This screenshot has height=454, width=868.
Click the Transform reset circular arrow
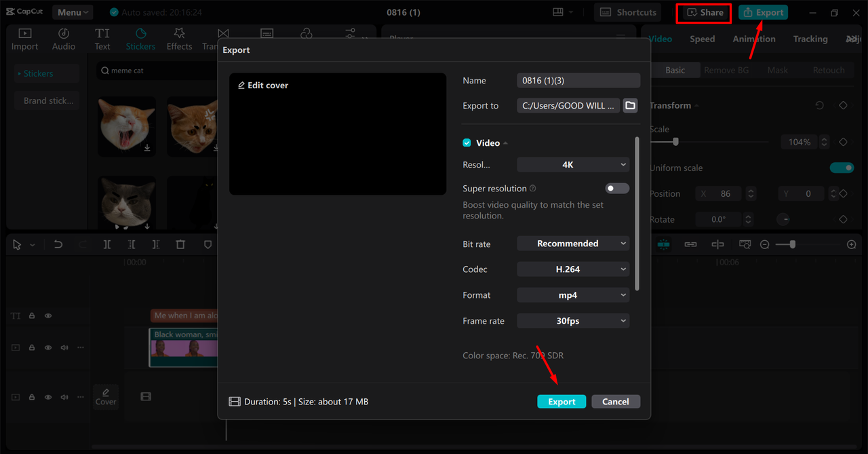point(820,105)
